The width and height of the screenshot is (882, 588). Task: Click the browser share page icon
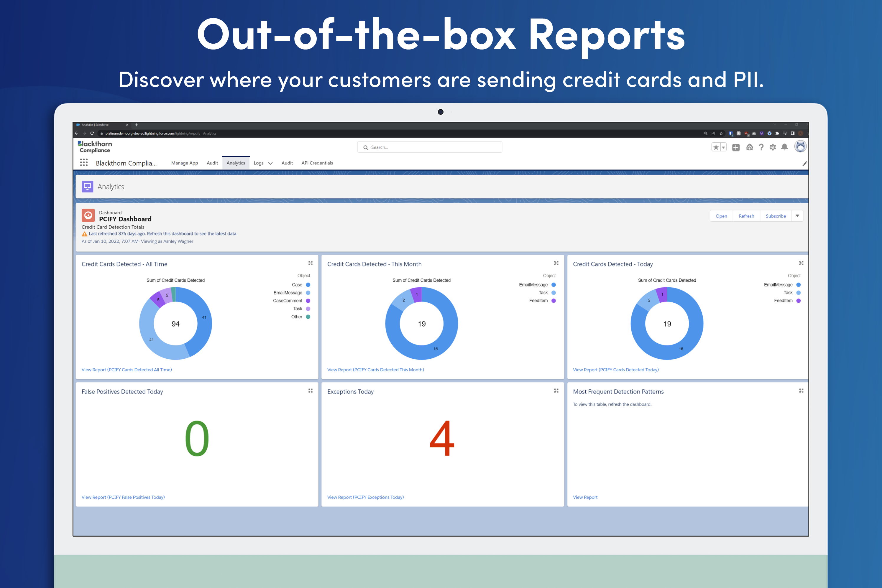714,134
